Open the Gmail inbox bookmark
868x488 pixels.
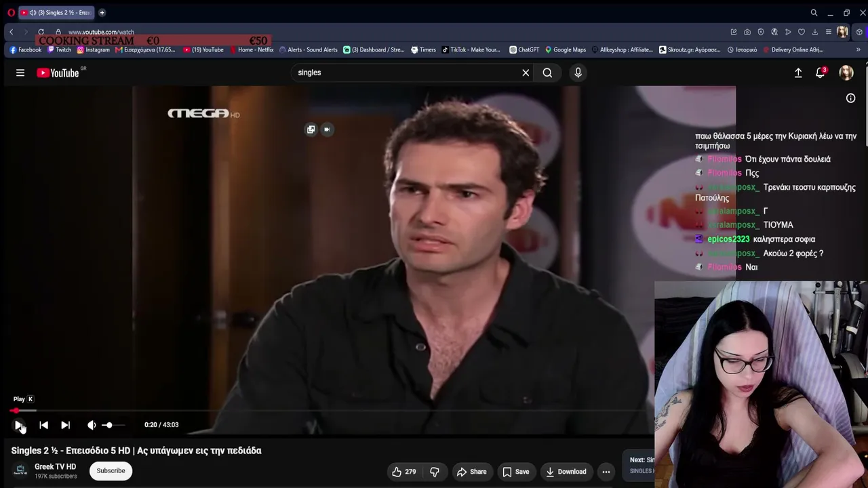pos(145,49)
